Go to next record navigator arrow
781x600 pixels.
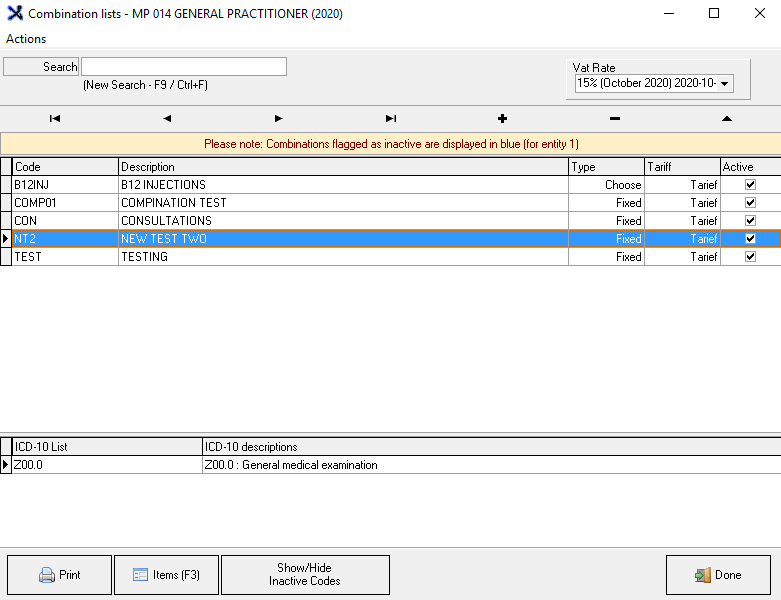coord(278,118)
